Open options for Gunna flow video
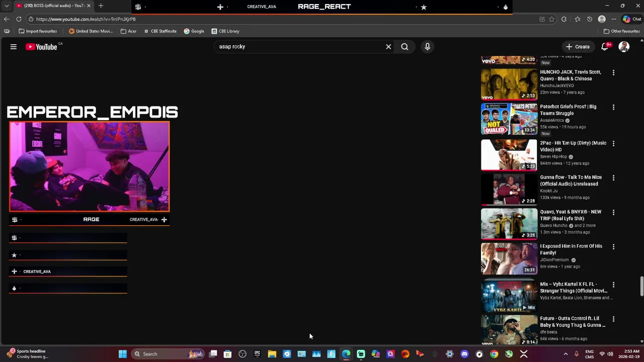644x362 pixels. point(613,177)
